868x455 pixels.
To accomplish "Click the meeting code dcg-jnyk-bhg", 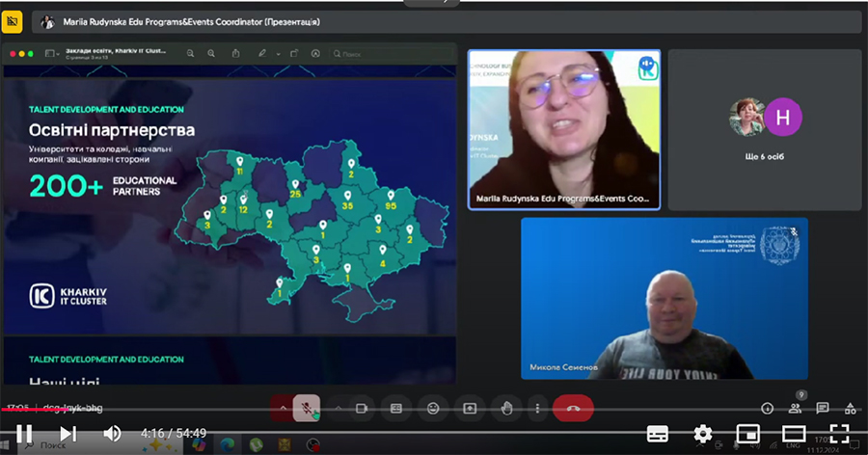I will click(x=72, y=408).
